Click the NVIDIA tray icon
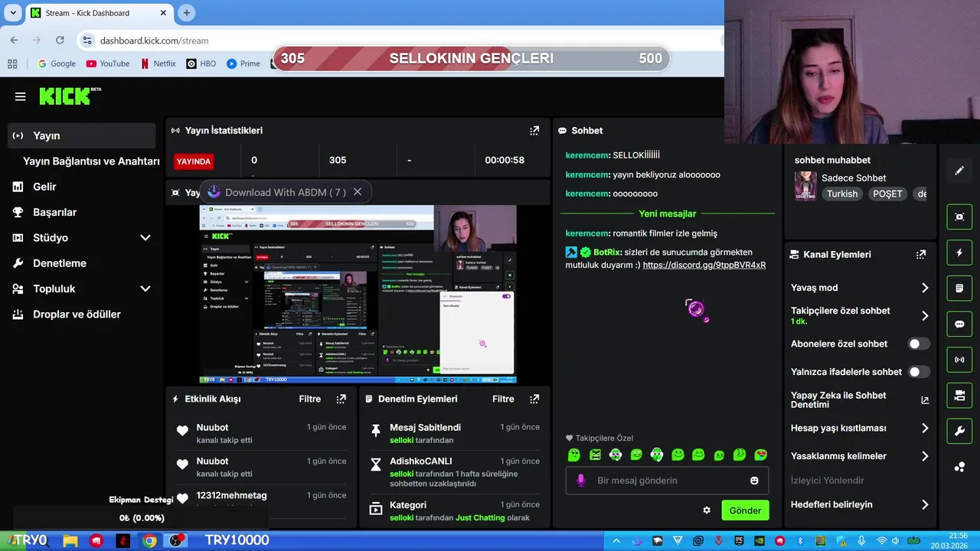The width and height of the screenshot is (980, 551). (x=759, y=540)
